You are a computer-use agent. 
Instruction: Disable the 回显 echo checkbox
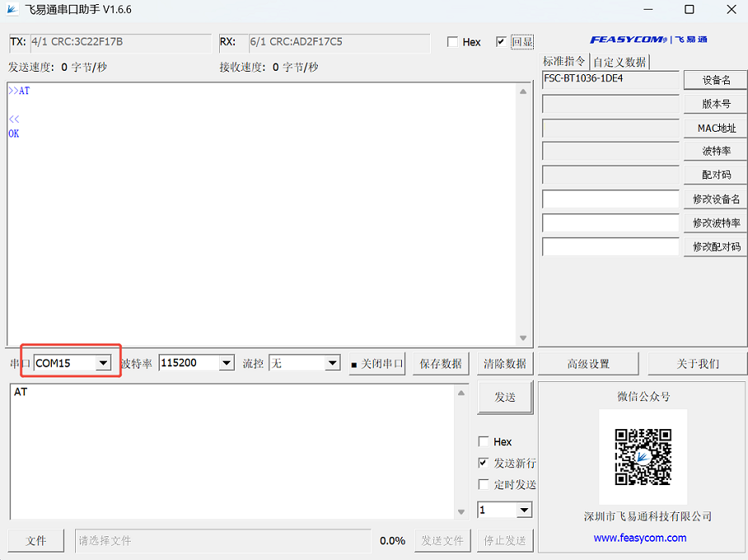click(x=501, y=42)
